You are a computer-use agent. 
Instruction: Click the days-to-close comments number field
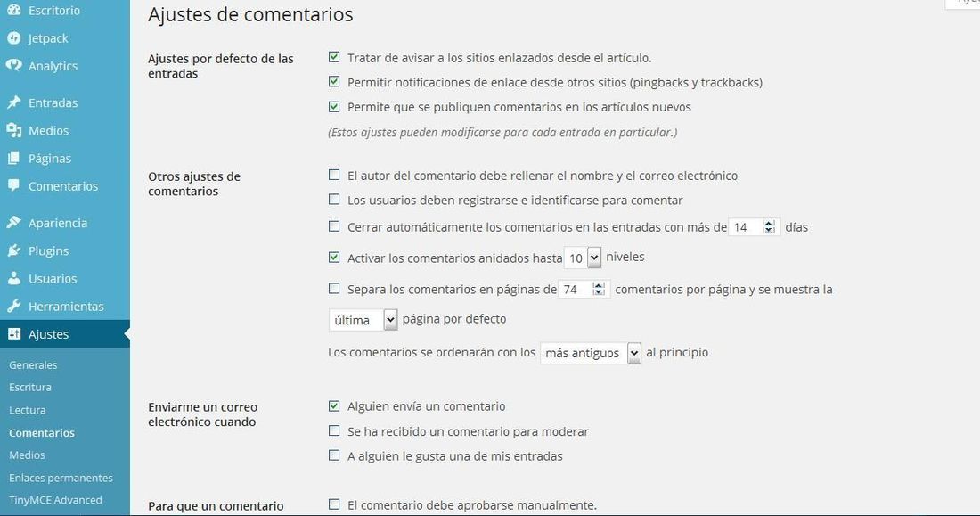tap(754, 227)
